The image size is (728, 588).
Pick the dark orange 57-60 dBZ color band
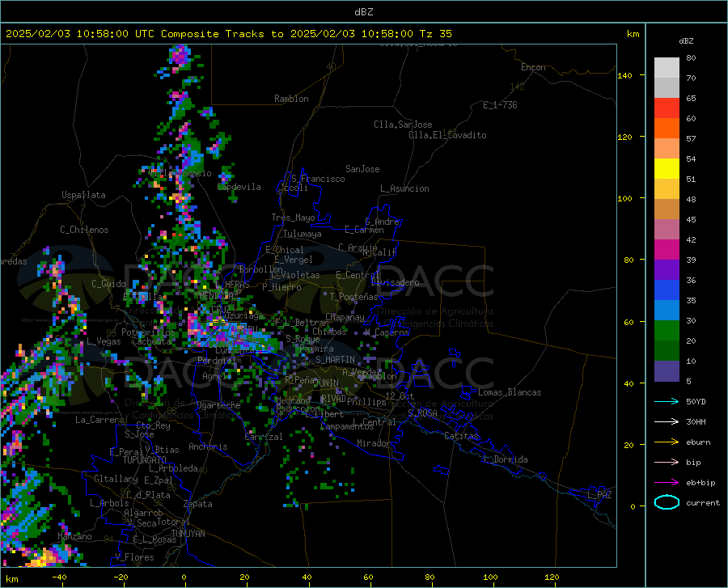click(x=667, y=129)
